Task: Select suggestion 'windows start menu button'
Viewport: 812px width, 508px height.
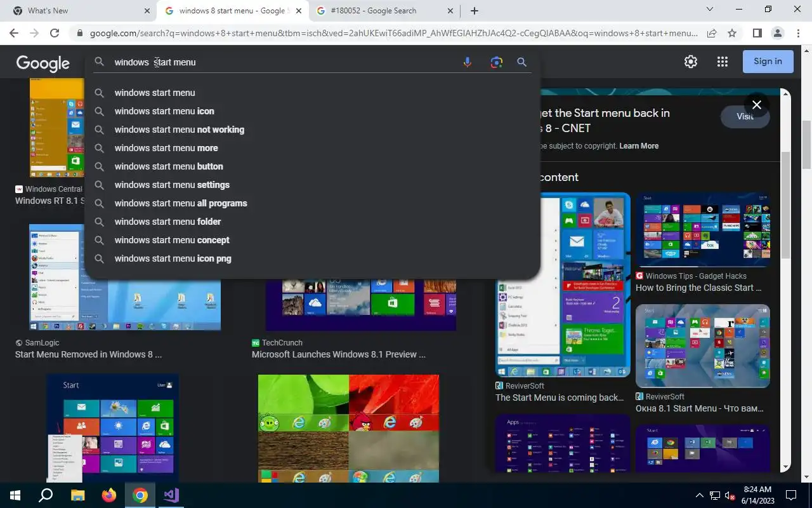Action: 312,166
